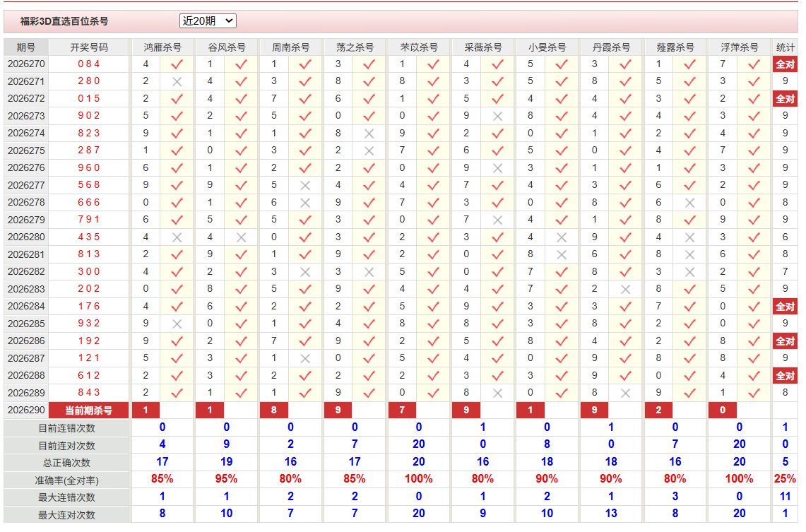Open the 近20期 period dropdown
The image size is (806, 532).
point(208,21)
